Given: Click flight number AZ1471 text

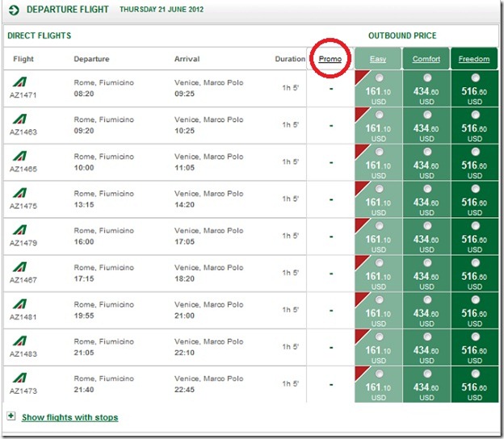Looking at the screenshot, I should pyautogui.click(x=23, y=95).
